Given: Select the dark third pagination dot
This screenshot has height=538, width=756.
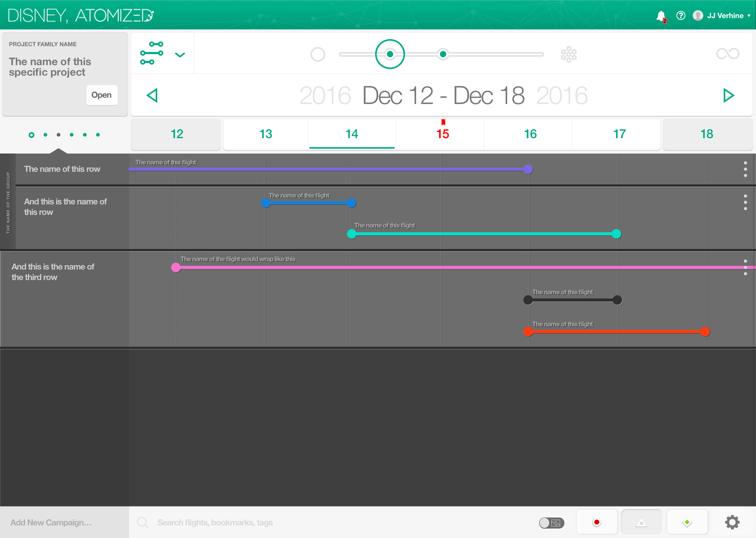Looking at the screenshot, I should click(x=59, y=134).
